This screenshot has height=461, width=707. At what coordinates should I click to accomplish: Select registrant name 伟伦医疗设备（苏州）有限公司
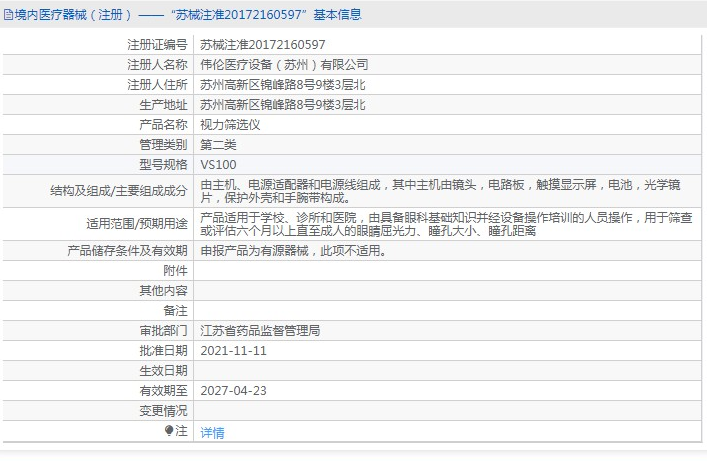(285, 65)
